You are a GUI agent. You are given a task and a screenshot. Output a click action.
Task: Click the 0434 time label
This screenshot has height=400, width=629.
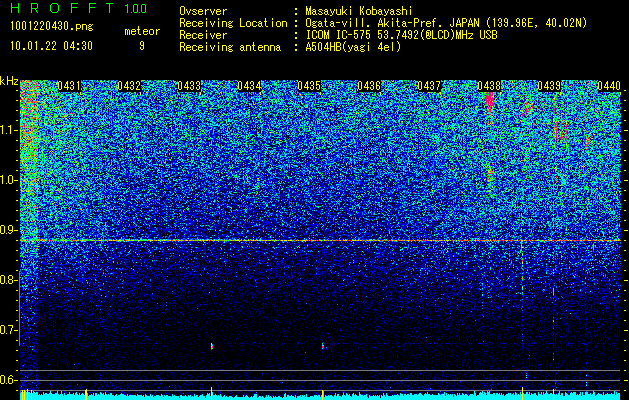point(249,86)
